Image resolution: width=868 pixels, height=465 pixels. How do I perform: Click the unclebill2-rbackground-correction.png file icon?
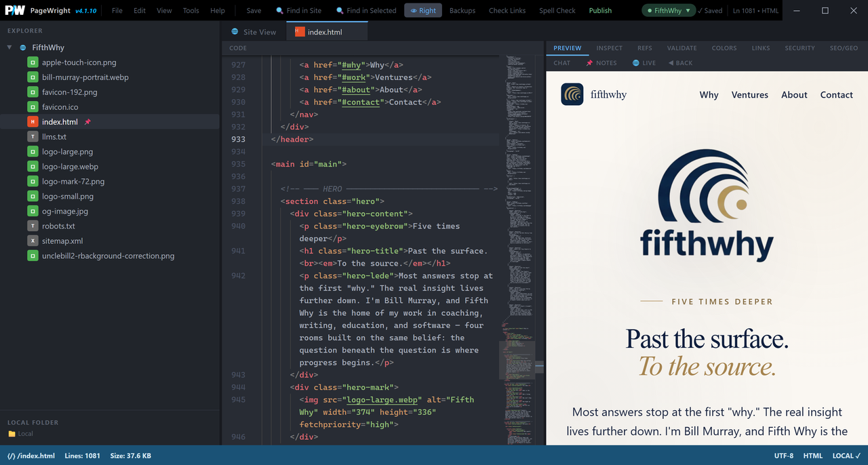tap(33, 256)
